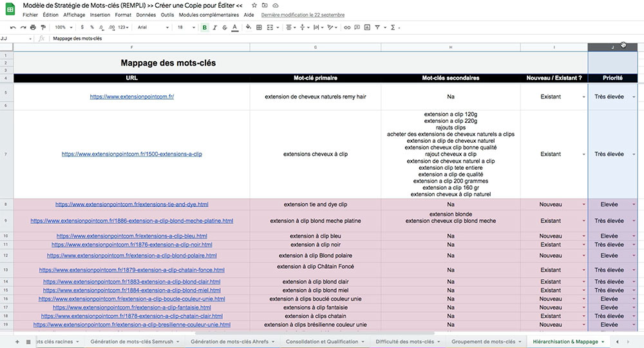Open the functions sigma menu

click(393, 28)
